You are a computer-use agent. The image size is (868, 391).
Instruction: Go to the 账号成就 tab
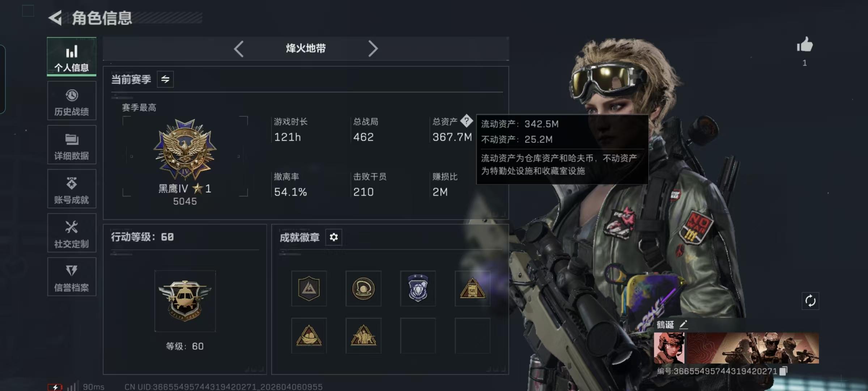tap(72, 189)
